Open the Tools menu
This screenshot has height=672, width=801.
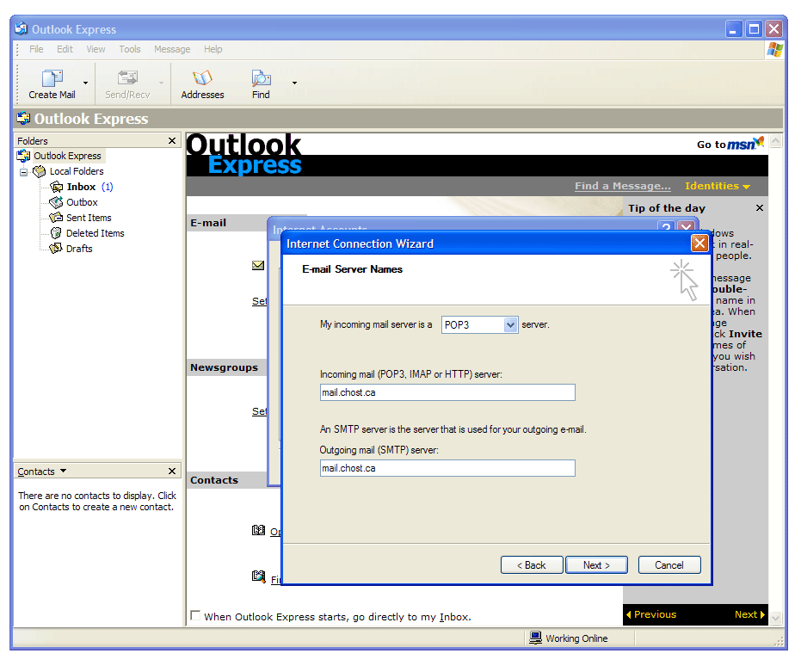point(130,49)
